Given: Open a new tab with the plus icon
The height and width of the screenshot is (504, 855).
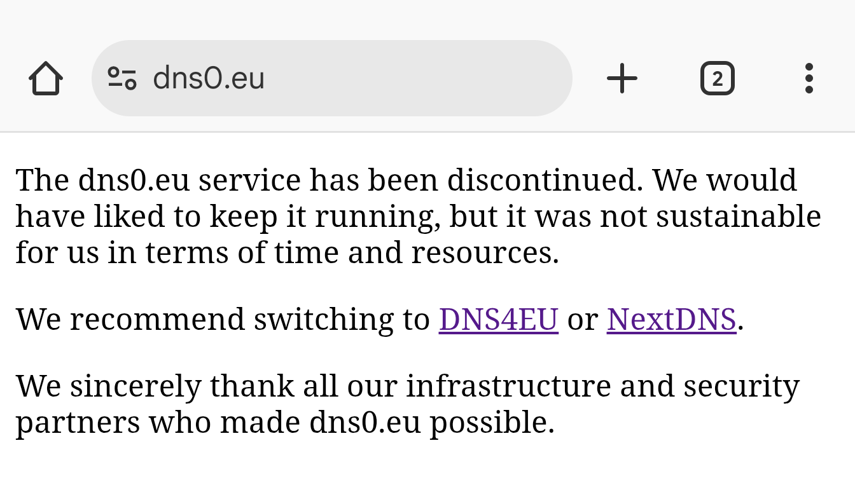Looking at the screenshot, I should [x=622, y=78].
